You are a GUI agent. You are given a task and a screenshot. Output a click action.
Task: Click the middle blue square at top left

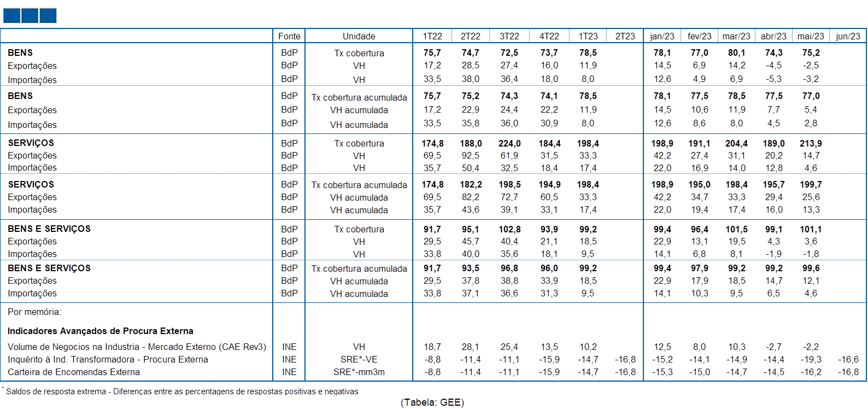(x=30, y=16)
